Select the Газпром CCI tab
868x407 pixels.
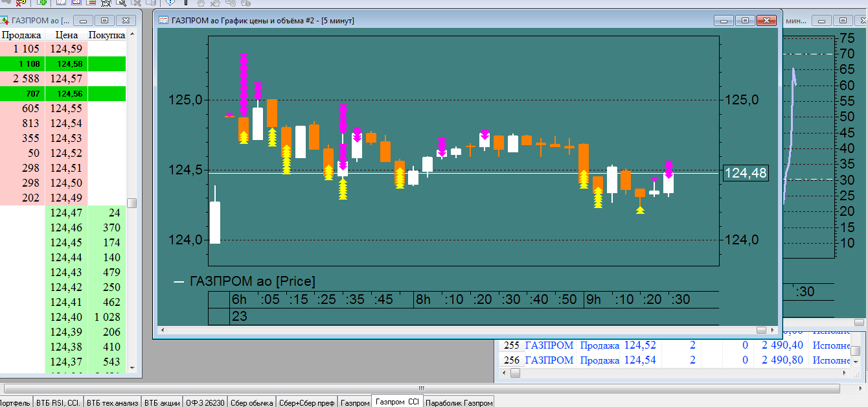coord(398,402)
